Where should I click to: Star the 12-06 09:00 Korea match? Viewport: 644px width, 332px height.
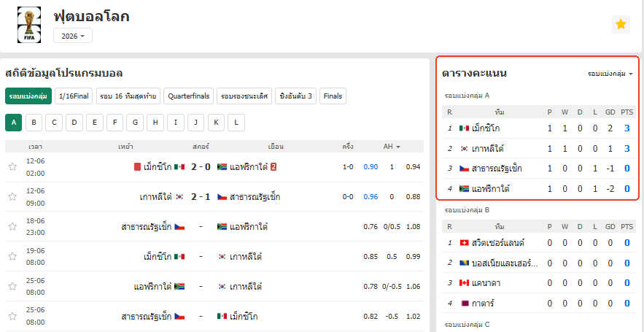12,197
